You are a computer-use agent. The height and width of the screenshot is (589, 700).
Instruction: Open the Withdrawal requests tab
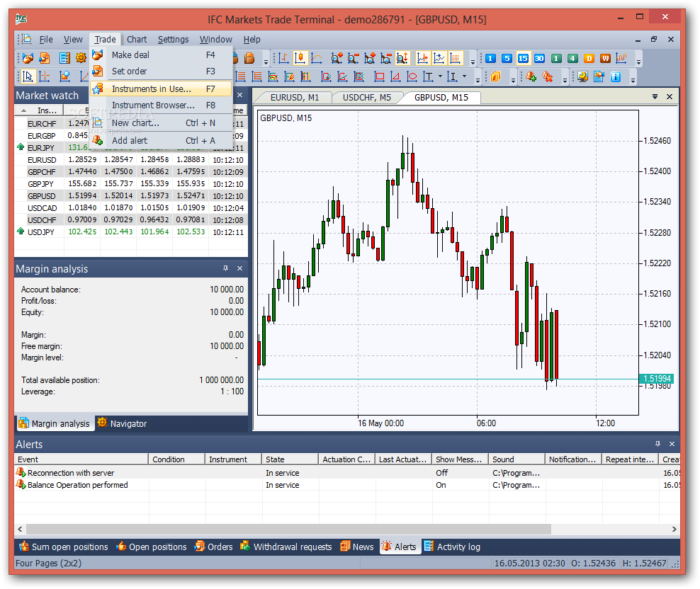(x=286, y=547)
